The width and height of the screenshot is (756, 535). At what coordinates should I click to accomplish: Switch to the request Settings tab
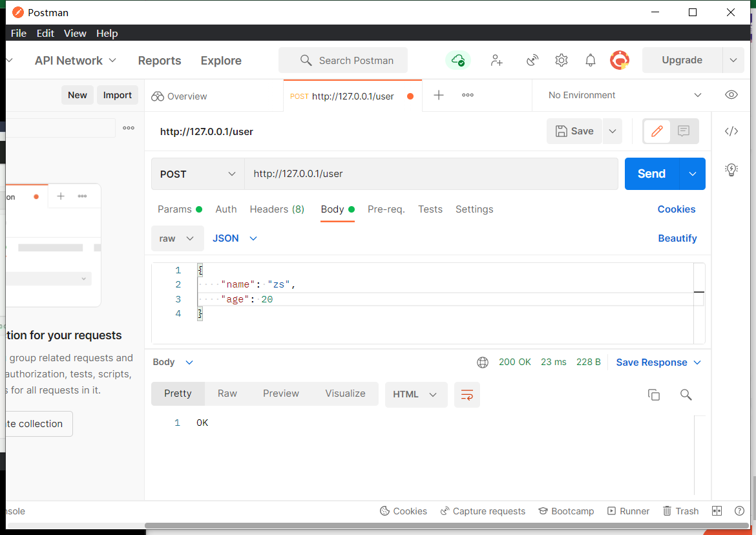(474, 209)
